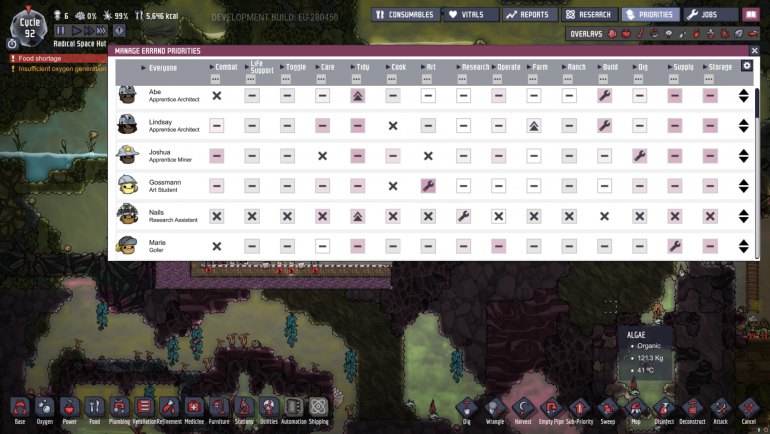Toggle the red alert diamond icon
This screenshot has width=770, height=434.
click(x=119, y=31)
